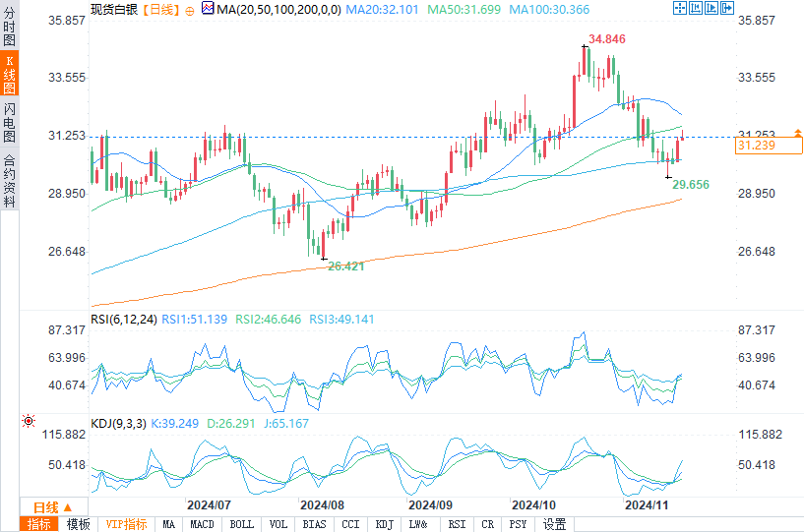804x532 pixels.
Task: Click the orange circle icon beside 日线
Action: pyautogui.click(x=190, y=11)
